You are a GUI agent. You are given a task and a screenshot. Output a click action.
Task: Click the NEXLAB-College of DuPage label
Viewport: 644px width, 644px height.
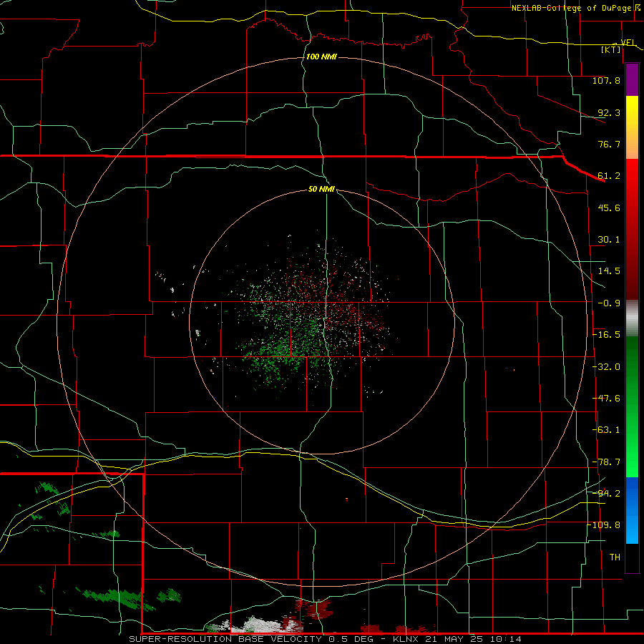(x=571, y=8)
